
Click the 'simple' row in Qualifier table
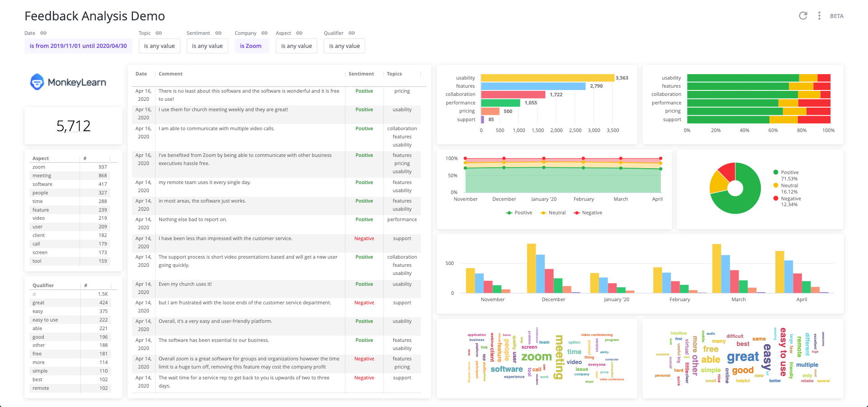tap(70, 371)
